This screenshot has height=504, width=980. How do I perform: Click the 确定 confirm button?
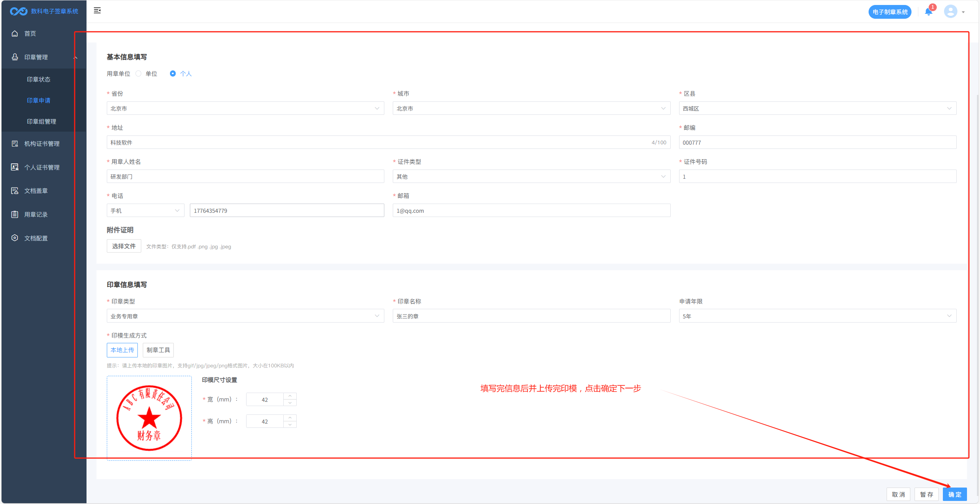pyautogui.click(x=954, y=494)
